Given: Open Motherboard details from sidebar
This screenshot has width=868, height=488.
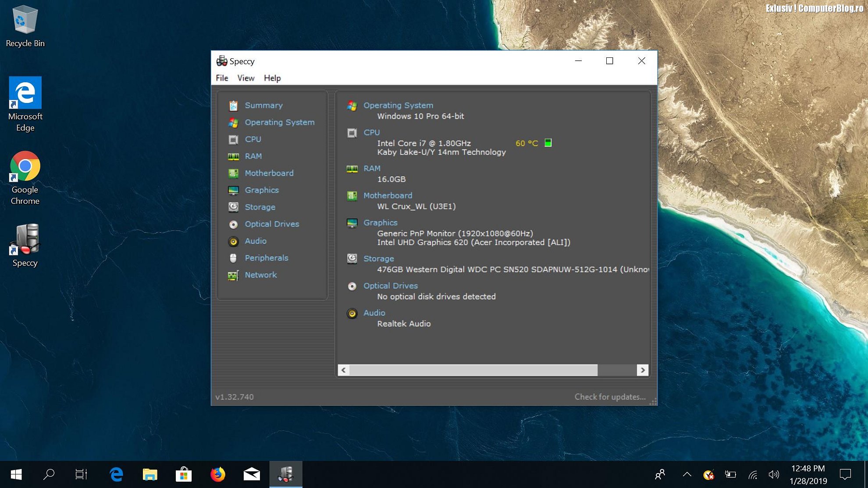Looking at the screenshot, I should [x=269, y=173].
